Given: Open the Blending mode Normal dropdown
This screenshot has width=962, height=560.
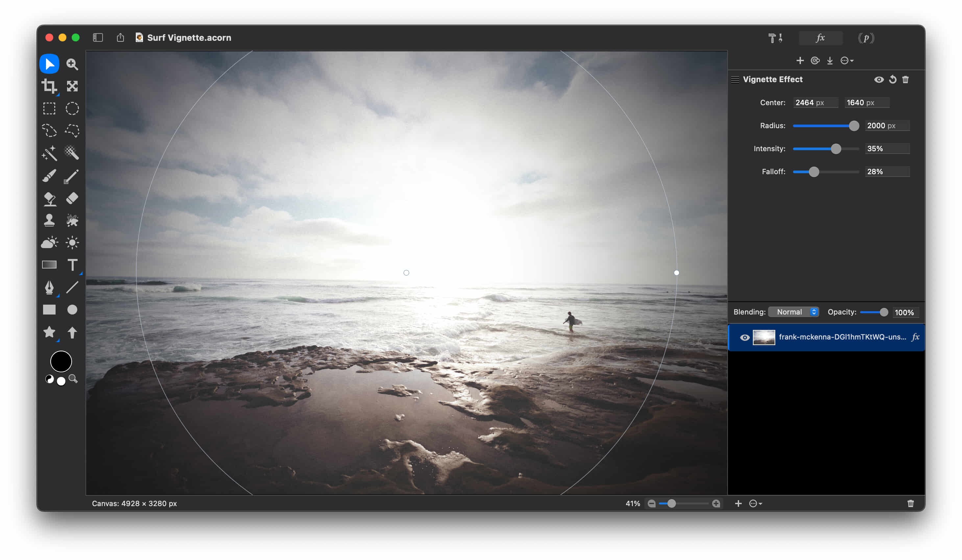Looking at the screenshot, I should click(x=793, y=312).
